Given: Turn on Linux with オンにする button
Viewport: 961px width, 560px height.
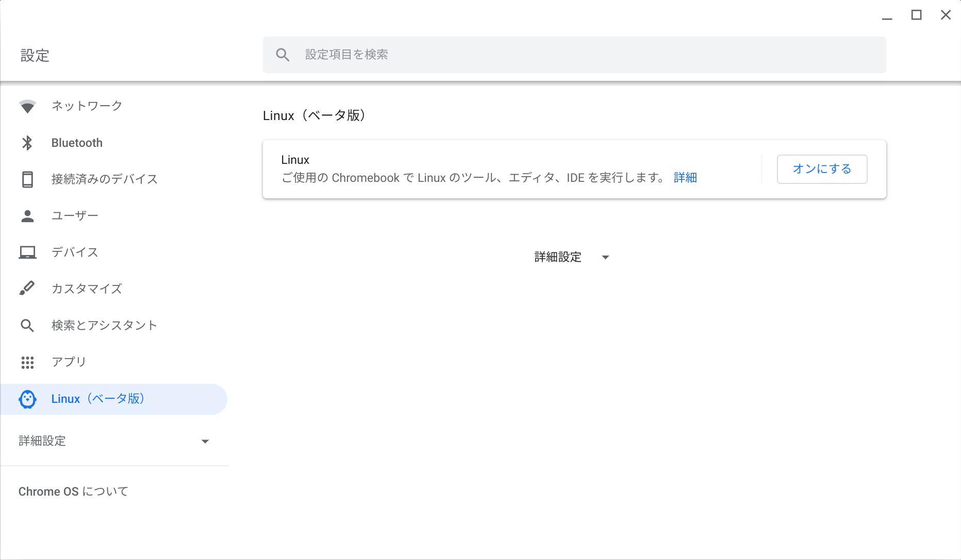Looking at the screenshot, I should [x=822, y=169].
